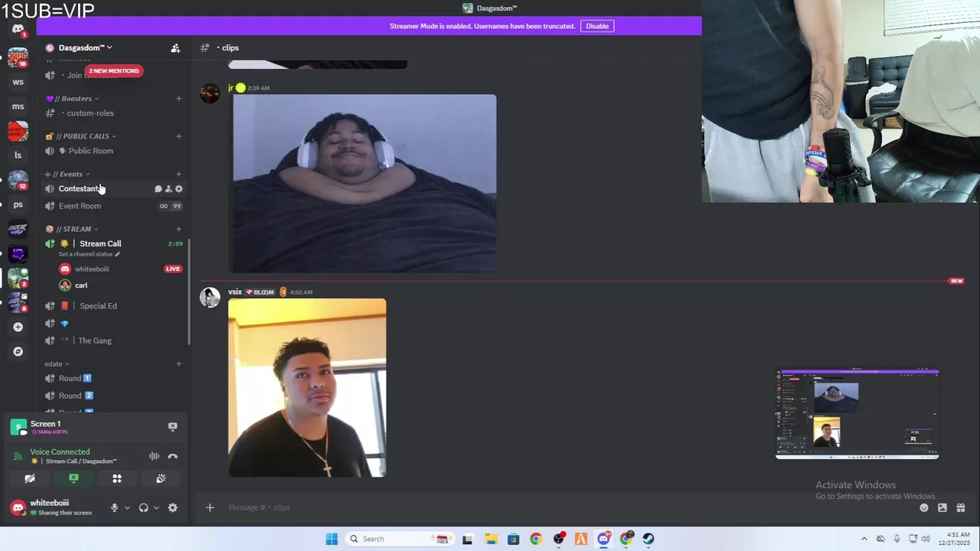
Task: Open sticker picker in message bar
Action: (x=942, y=507)
